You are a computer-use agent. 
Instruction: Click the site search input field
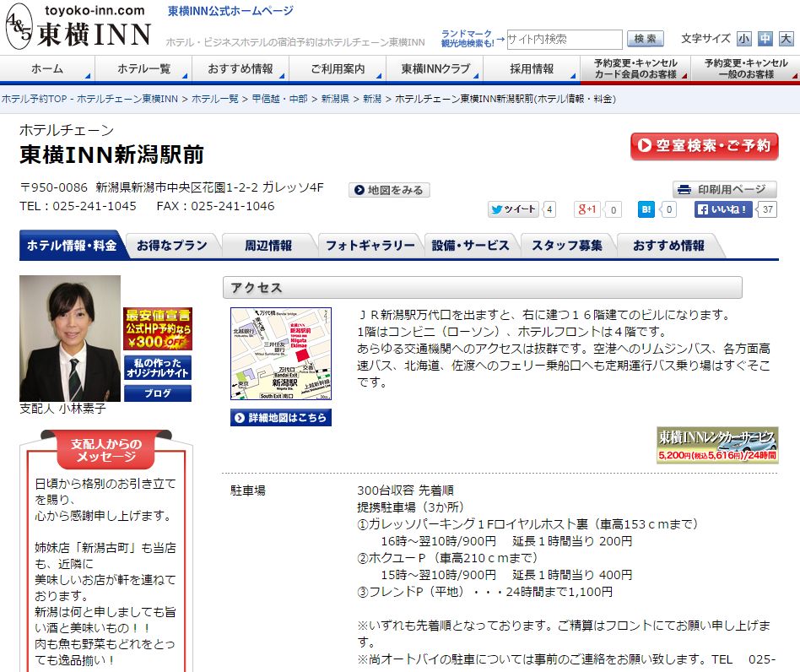[x=565, y=40]
